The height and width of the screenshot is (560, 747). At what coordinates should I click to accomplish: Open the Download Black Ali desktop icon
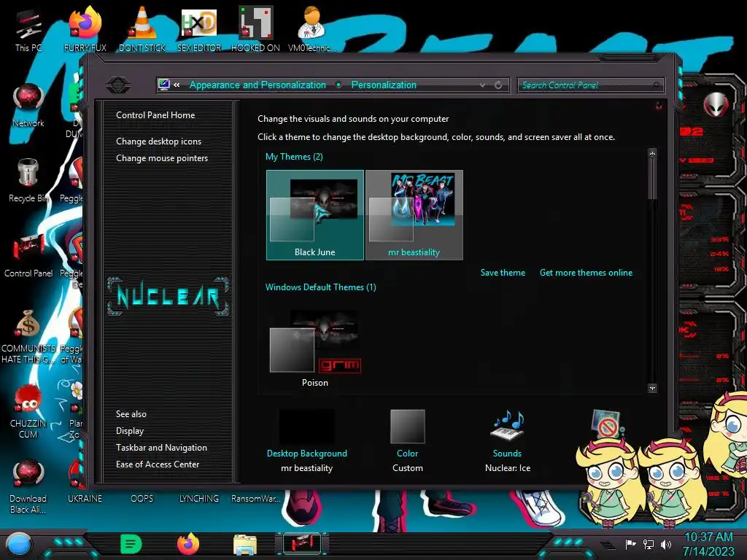point(28,486)
